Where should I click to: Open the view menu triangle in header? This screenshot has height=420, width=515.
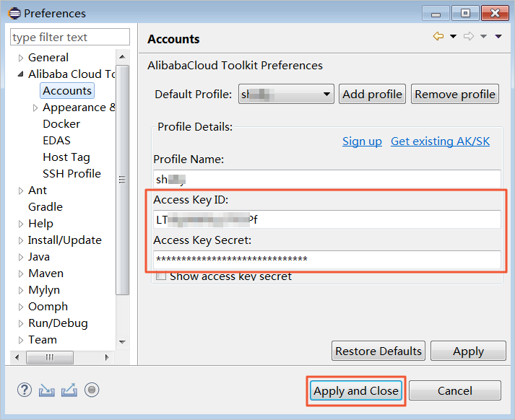point(498,37)
